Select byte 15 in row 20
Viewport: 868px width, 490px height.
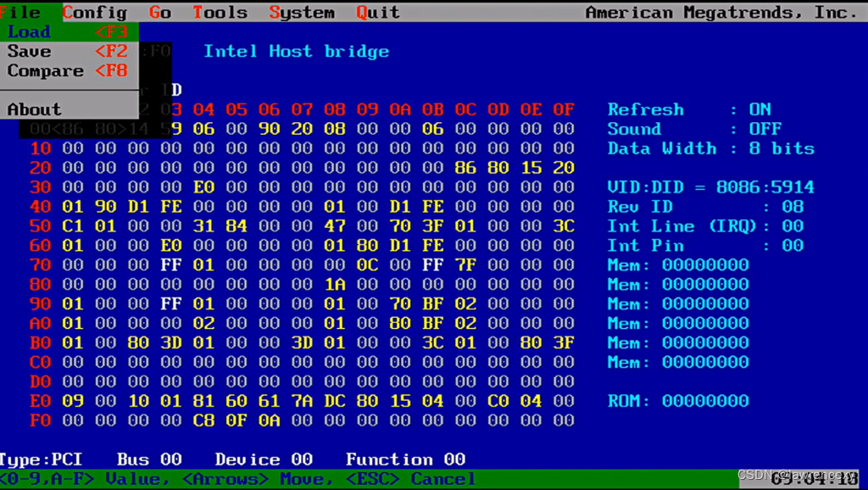(531, 168)
